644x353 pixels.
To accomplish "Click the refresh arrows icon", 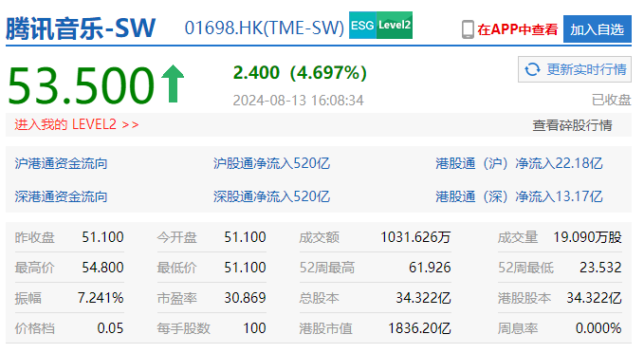I will click(533, 69).
